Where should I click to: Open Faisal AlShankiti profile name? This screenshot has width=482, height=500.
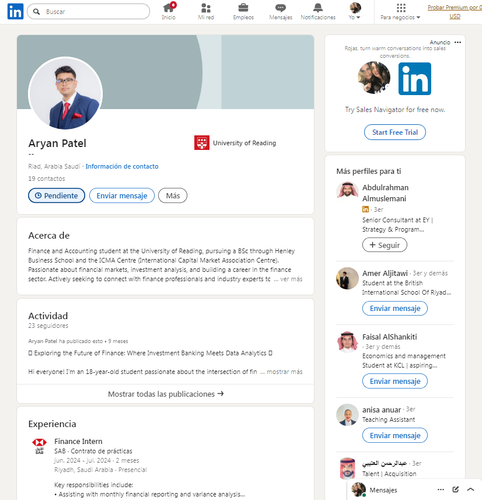(x=390, y=337)
